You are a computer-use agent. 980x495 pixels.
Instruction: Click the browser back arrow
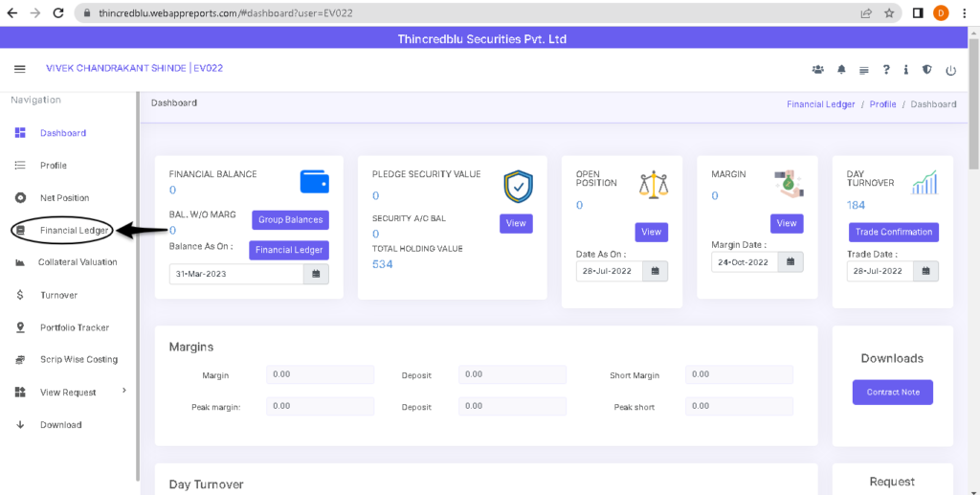pyautogui.click(x=11, y=12)
